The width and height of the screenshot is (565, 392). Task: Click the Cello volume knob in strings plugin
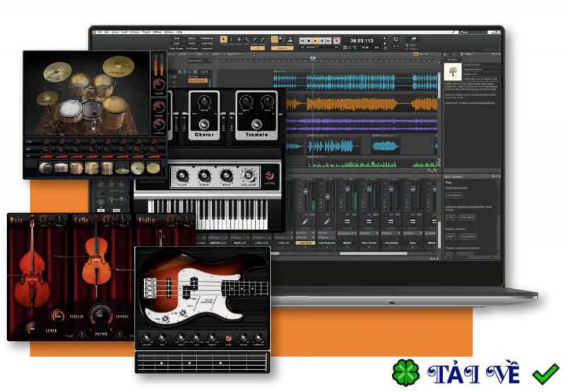coord(107,219)
